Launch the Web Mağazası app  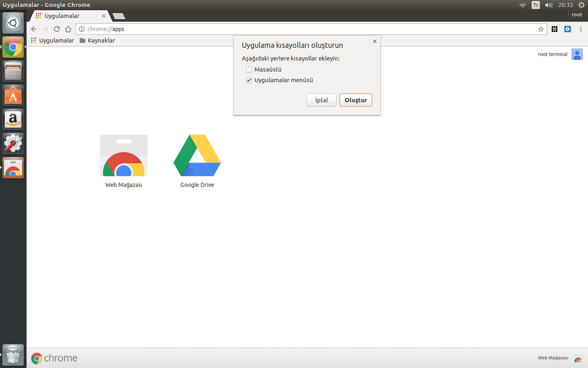pos(124,161)
